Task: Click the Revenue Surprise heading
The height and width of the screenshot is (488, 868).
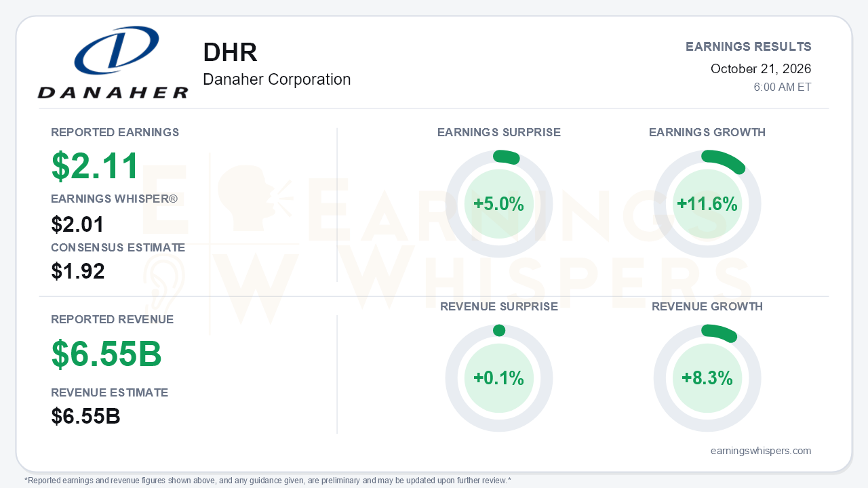Action: (499, 306)
